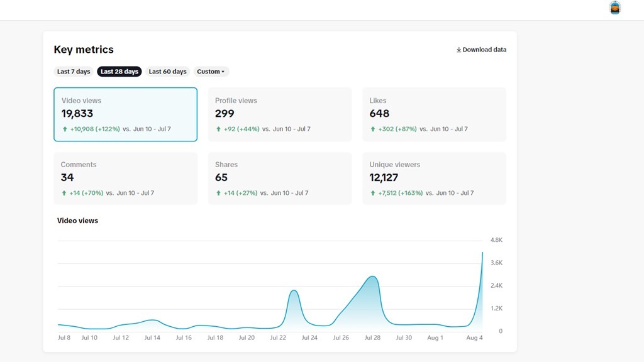Click green up arrow under Video views
Viewport: 644px width, 362px height.
65,129
